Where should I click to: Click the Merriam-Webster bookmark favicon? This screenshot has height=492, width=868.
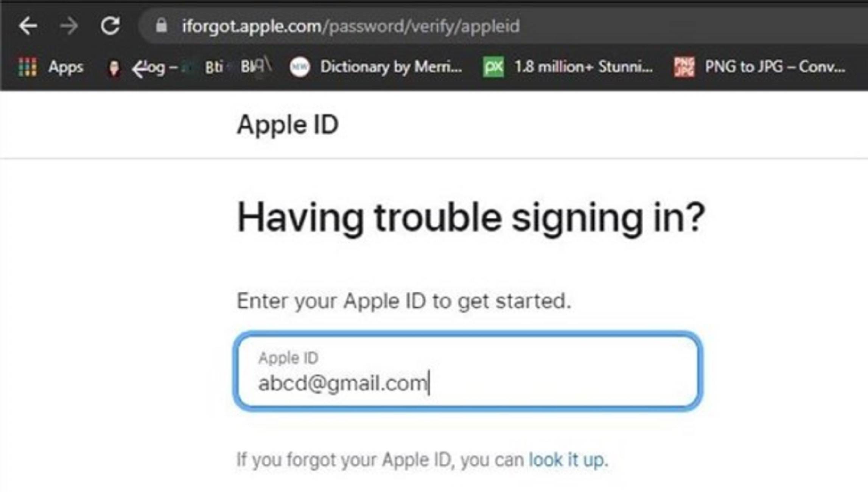click(300, 67)
